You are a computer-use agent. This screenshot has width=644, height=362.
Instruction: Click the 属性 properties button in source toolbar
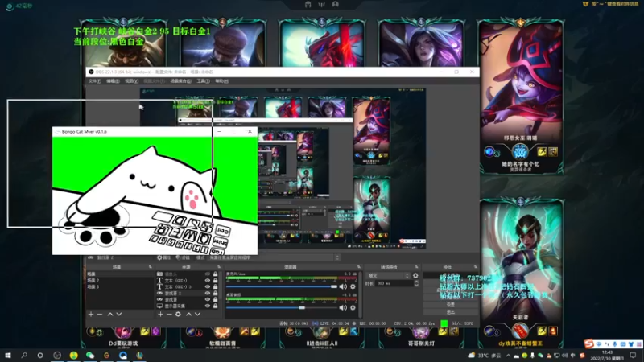pyautogui.click(x=163, y=257)
